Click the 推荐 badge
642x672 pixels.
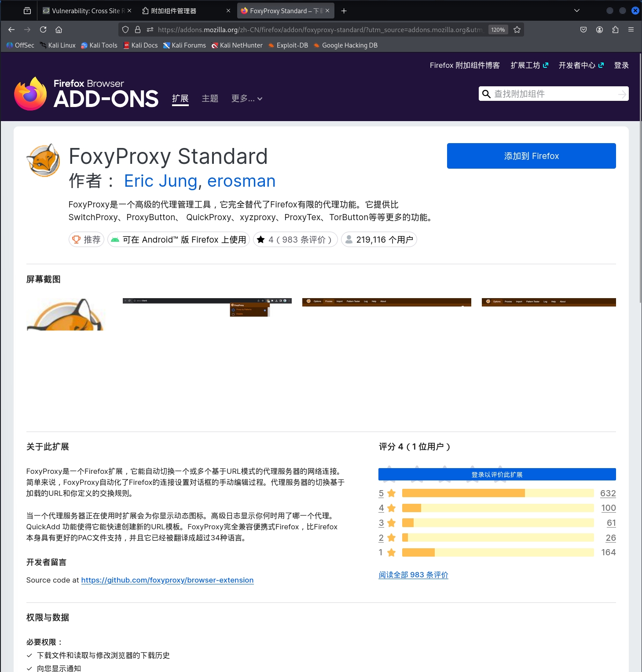(86, 240)
